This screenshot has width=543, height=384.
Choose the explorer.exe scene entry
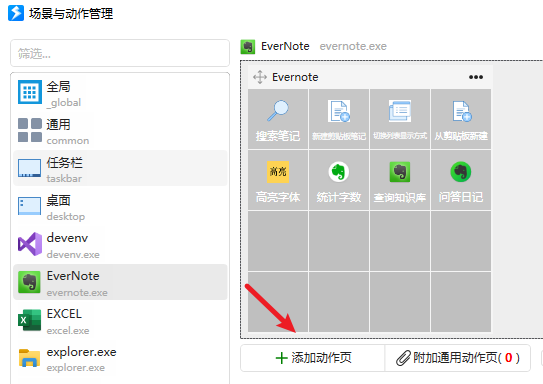click(120, 358)
